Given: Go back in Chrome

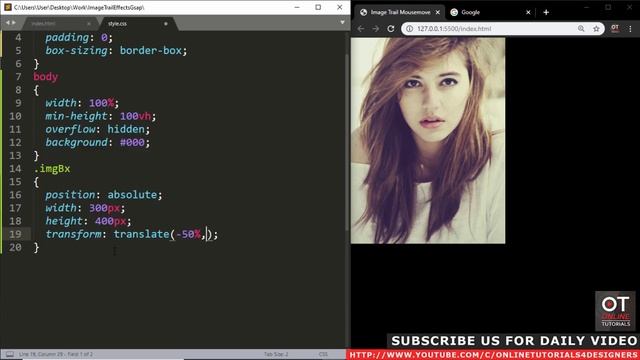Looking at the screenshot, I should (x=361, y=29).
